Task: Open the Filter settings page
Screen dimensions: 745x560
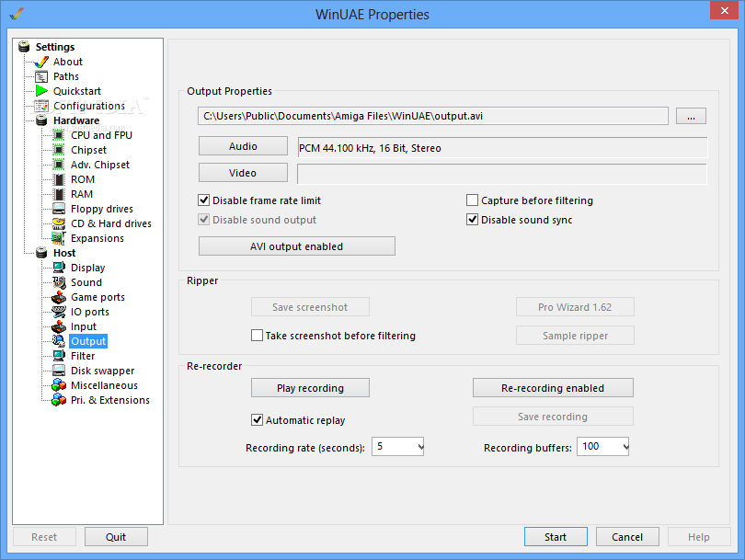Action: pyautogui.click(x=83, y=356)
